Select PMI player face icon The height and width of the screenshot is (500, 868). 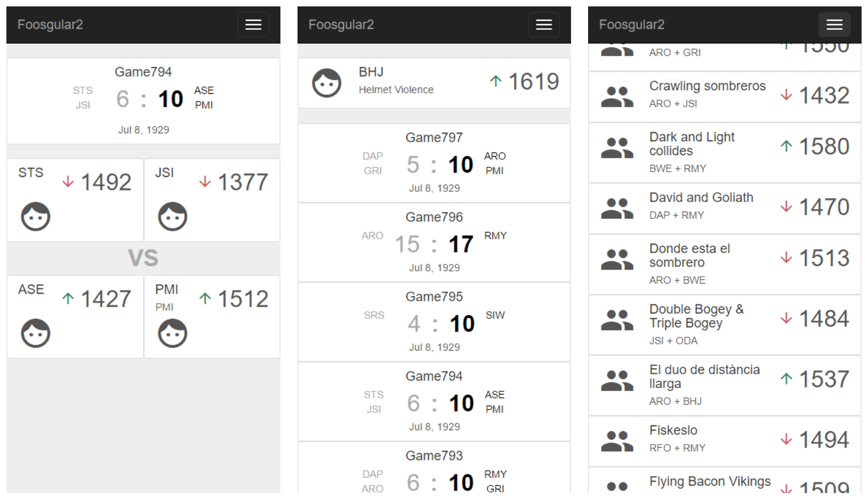tap(173, 333)
